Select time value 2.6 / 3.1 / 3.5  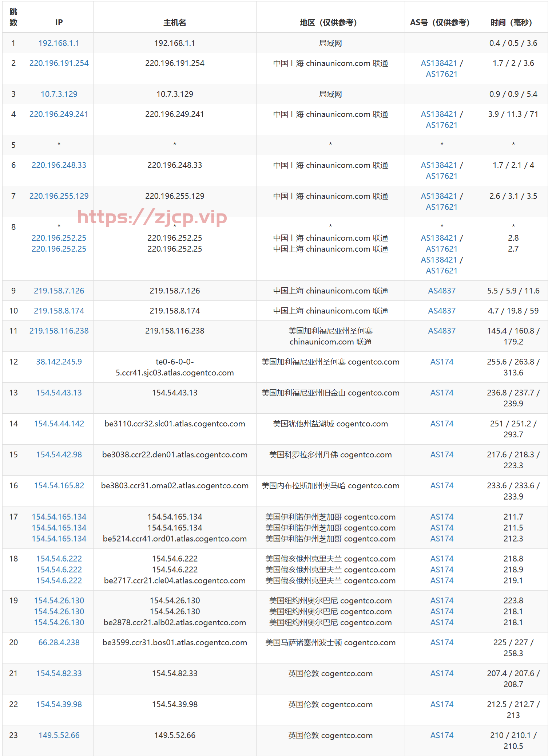click(x=513, y=196)
